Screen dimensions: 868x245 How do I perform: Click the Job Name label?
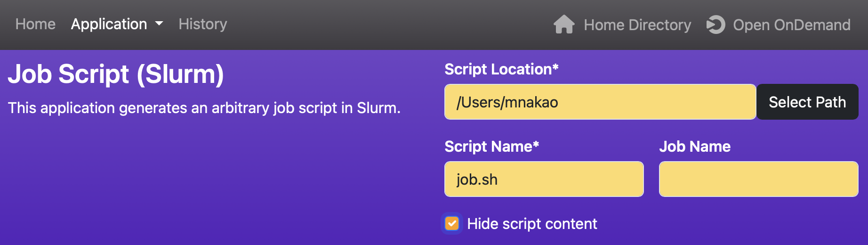point(695,147)
